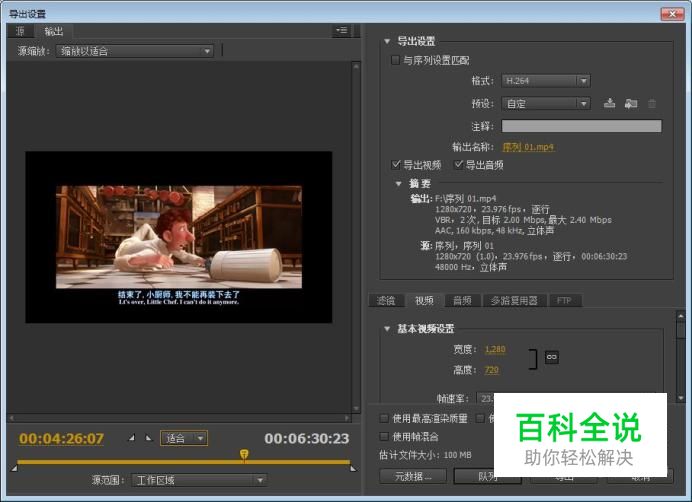Enable 使用最高渲染质量 checkbox
Image resolution: width=692 pixels, height=502 pixels.
[x=384, y=418]
